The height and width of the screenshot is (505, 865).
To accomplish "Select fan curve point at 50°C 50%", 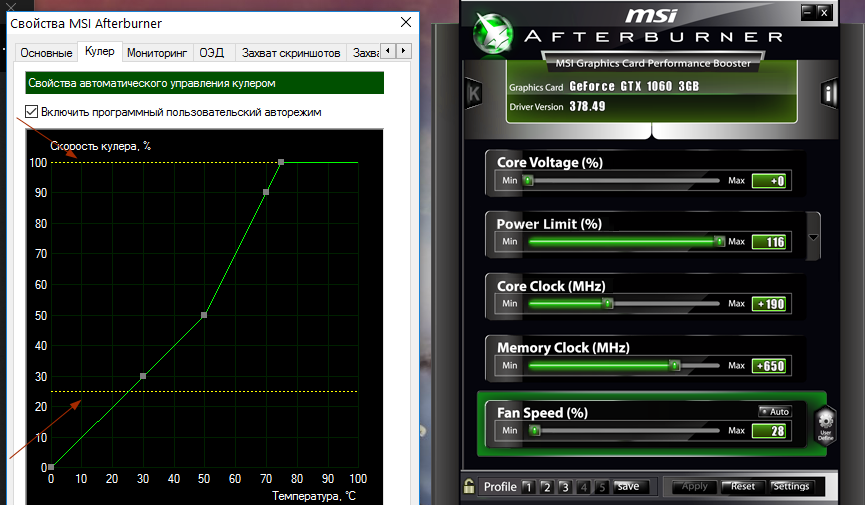I will point(204,315).
